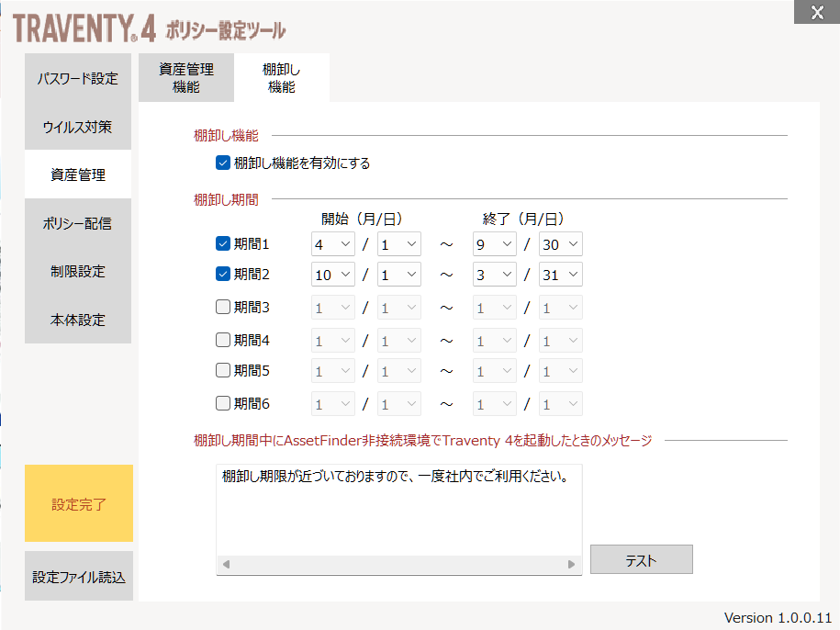Click the 期間5 end month dropdown

tap(495, 371)
